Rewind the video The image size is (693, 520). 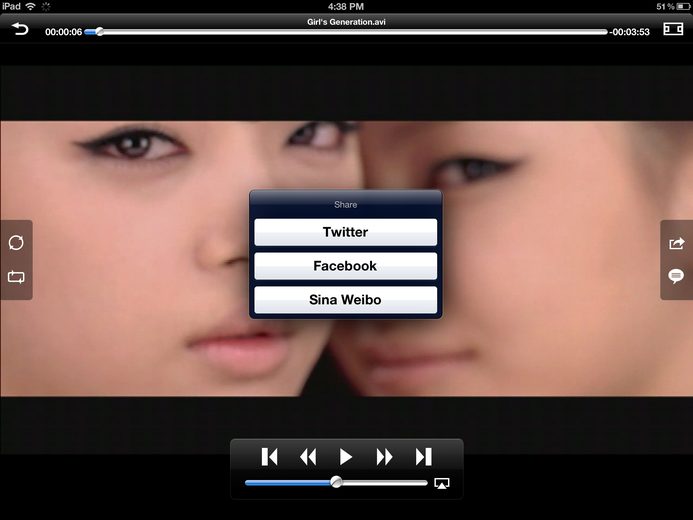point(308,457)
